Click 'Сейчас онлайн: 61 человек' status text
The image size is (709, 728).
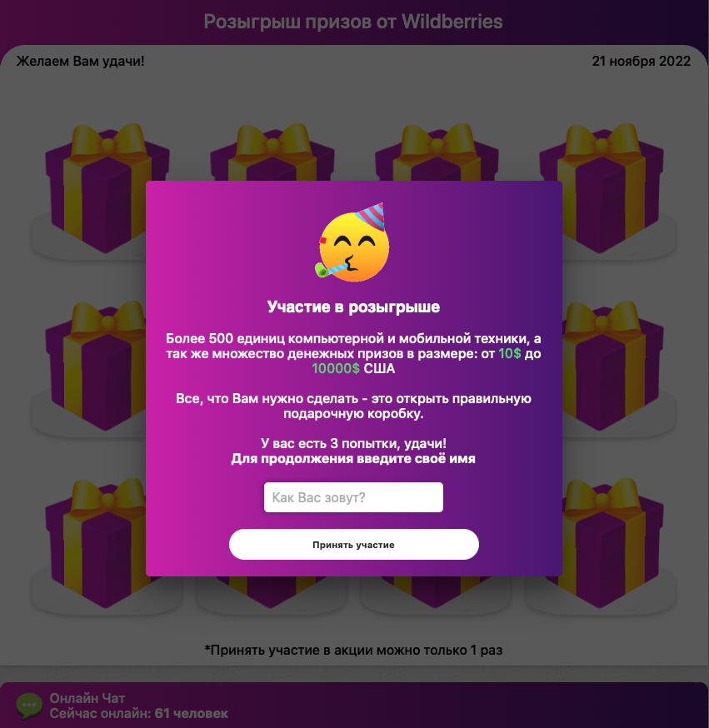tap(139, 713)
